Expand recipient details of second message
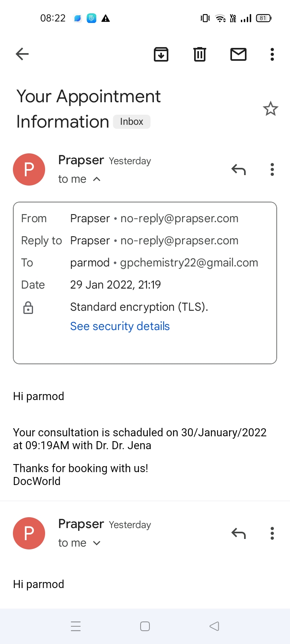This screenshot has height=644, width=290. (x=97, y=543)
